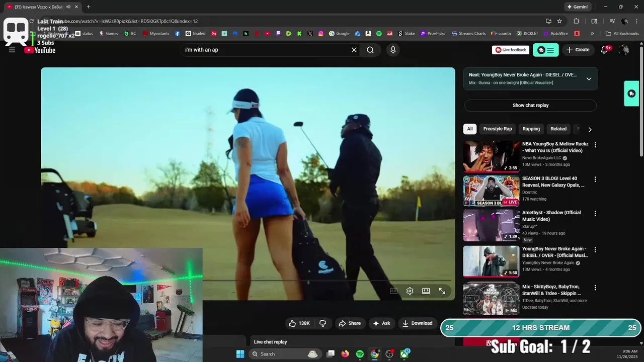Image resolution: width=644 pixels, height=362 pixels.
Task: Open the account avatar menu
Action: click(624, 50)
